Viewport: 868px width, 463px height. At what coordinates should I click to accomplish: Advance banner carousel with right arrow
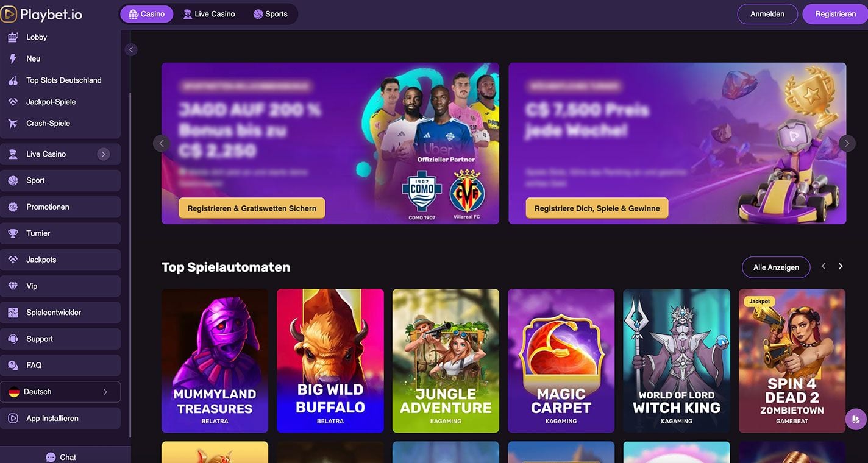[847, 143]
